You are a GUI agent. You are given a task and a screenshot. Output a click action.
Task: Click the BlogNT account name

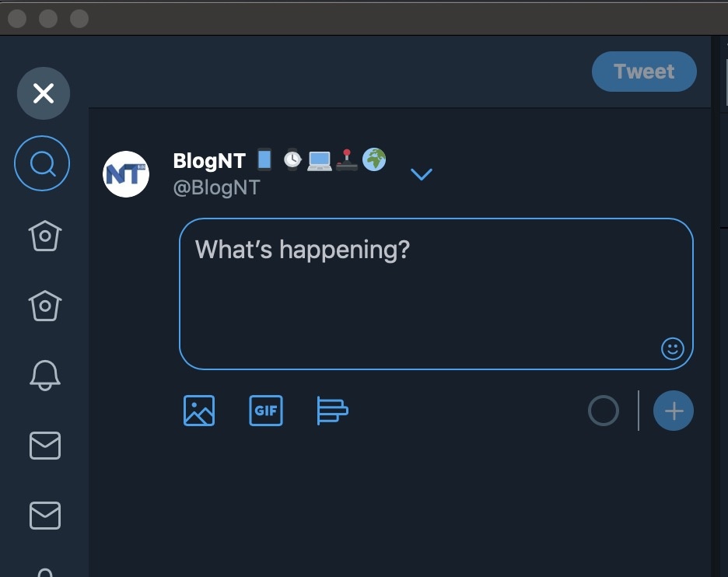click(209, 161)
